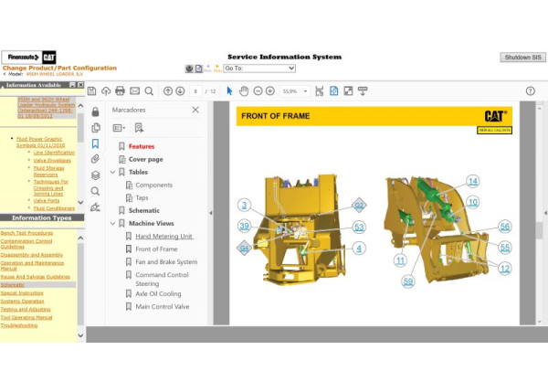Send the document using the envelope icon
This screenshot has width=548, height=392.
point(135,91)
